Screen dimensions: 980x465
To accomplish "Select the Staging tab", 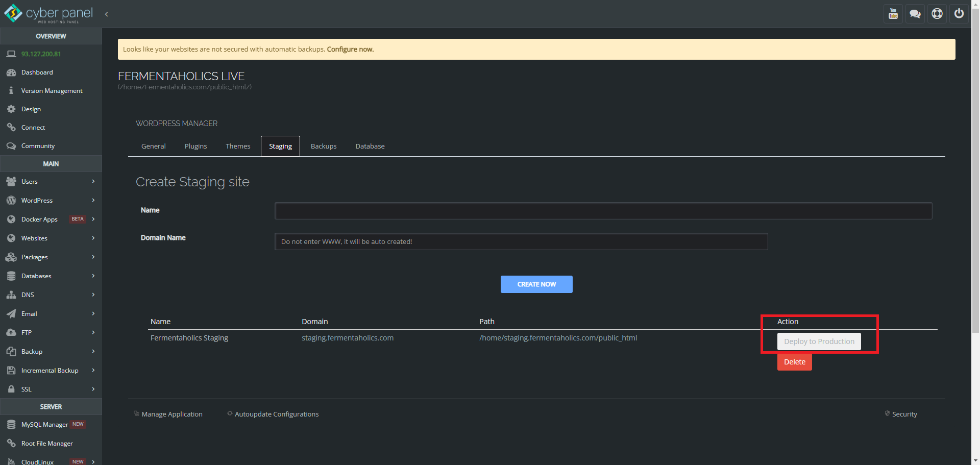I will [280, 146].
